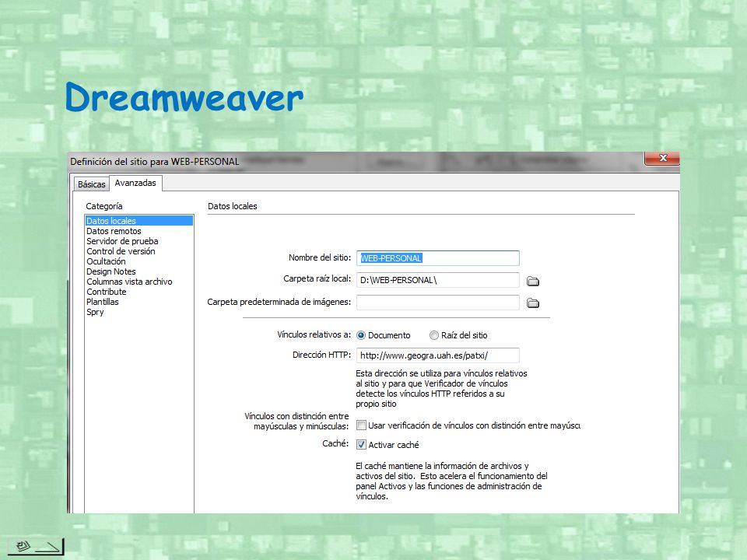Select Plantillas category
The image size is (747, 560).
coord(139,302)
